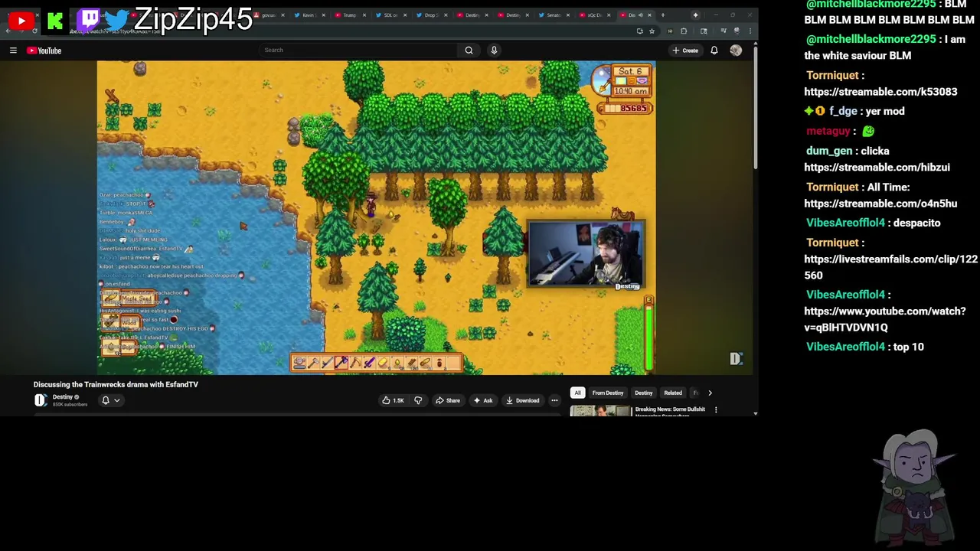The image size is (980, 551).
Task: Toggle the subscription notification bell
Action: 106,400
